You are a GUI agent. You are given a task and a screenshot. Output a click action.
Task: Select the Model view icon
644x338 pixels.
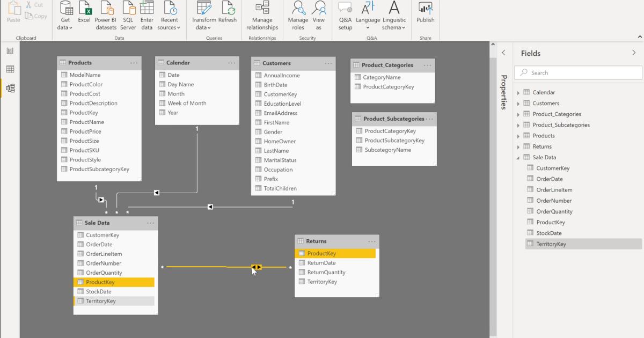point(10,88)
